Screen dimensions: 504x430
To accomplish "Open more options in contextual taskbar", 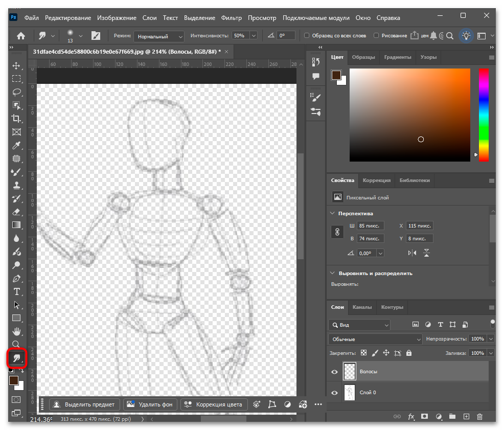I will coord(318,404).
